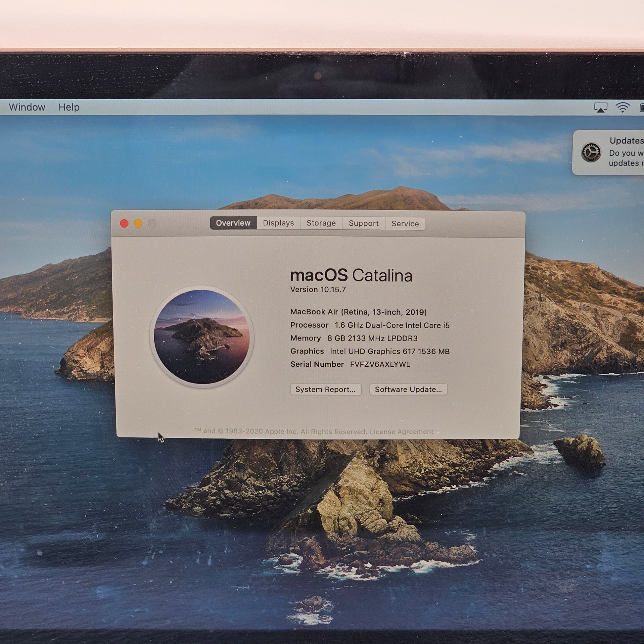The image size is (644, 644).
Task: Click the System Report... button
Action: coord(325,389)
